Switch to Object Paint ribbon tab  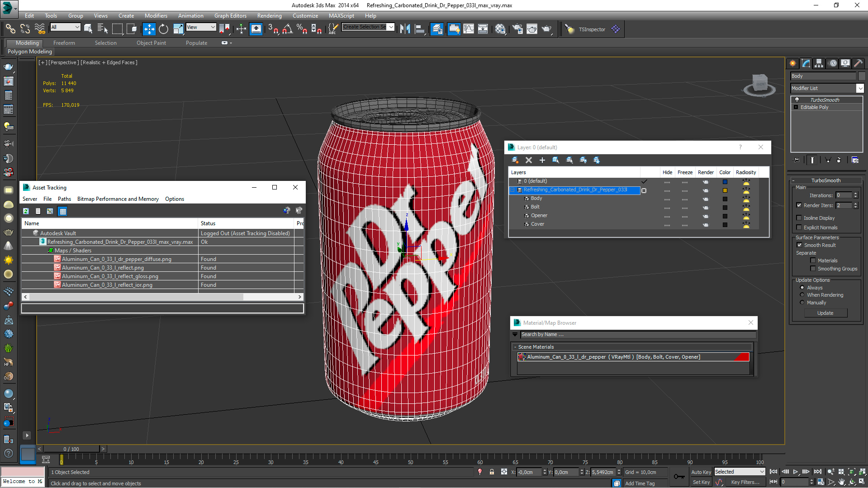(151, 43)
